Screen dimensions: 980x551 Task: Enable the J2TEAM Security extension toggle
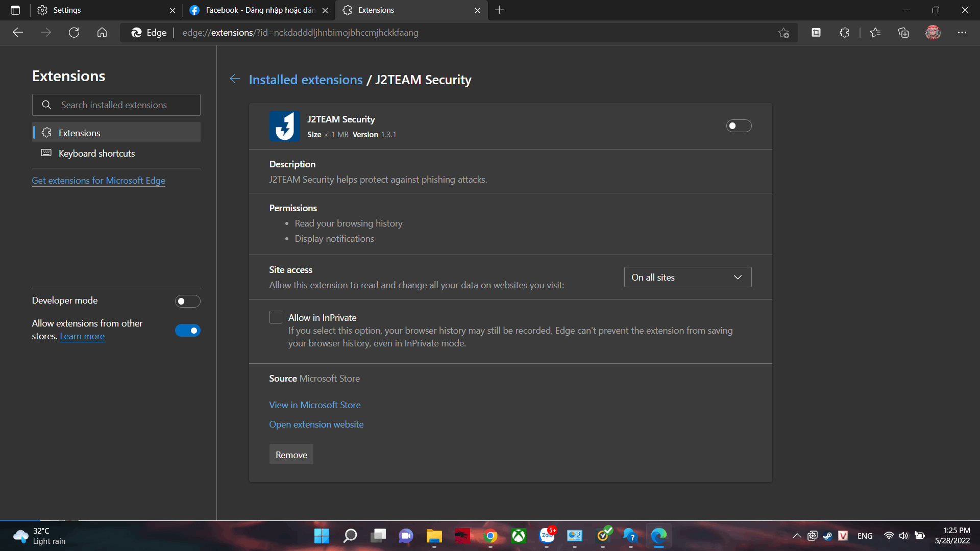tap(739, 126)
